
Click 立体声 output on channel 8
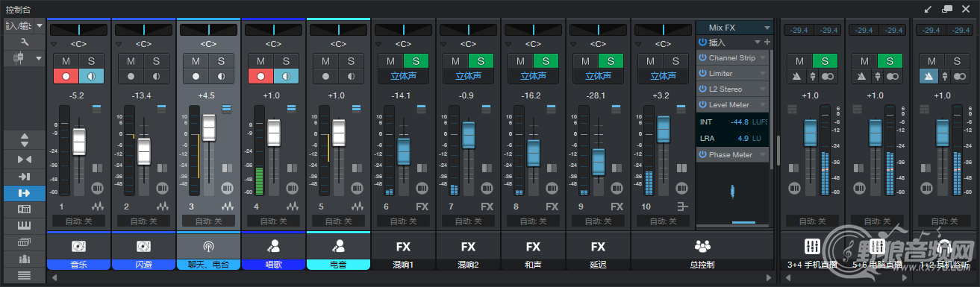pos(533,76)
